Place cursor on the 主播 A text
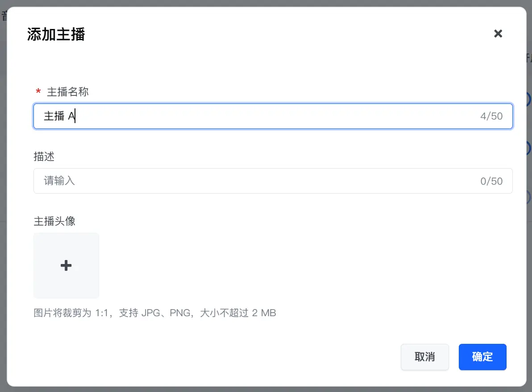The height and width of the screenshot is (392, 532). pyautogui.click(x=59, y=116)
